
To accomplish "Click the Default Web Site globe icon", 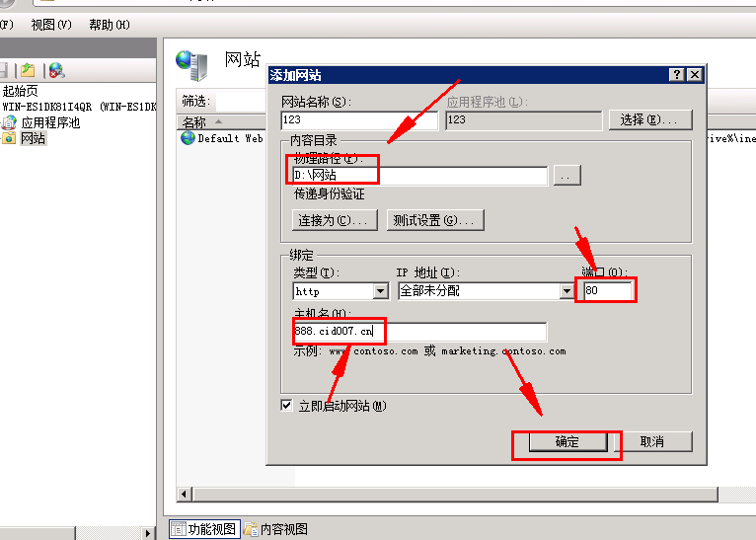I will pos(188,138).
